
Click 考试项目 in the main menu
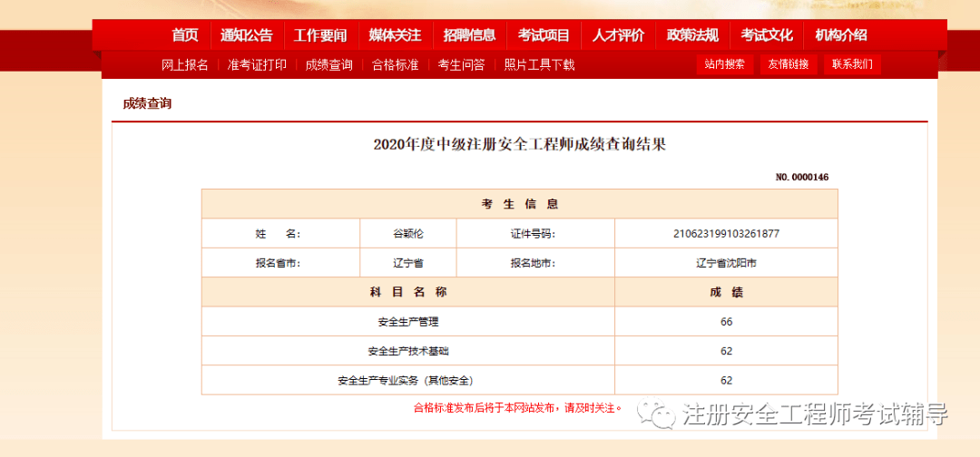click(544, 35)
